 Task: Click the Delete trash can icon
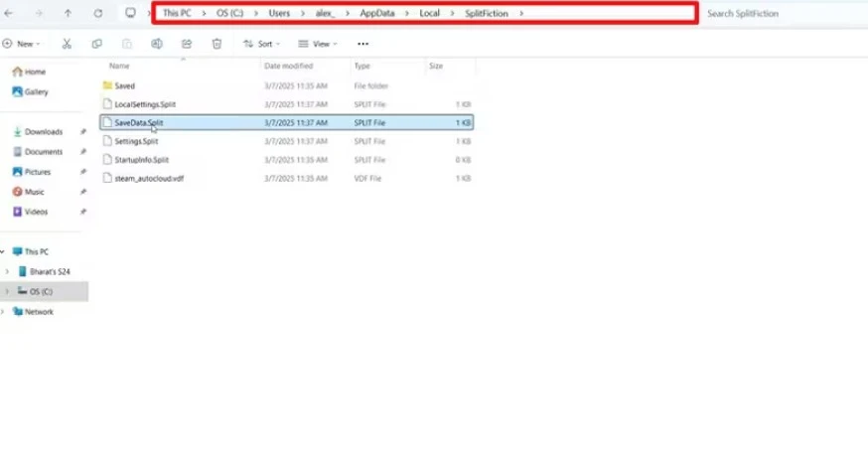point(217,44)
